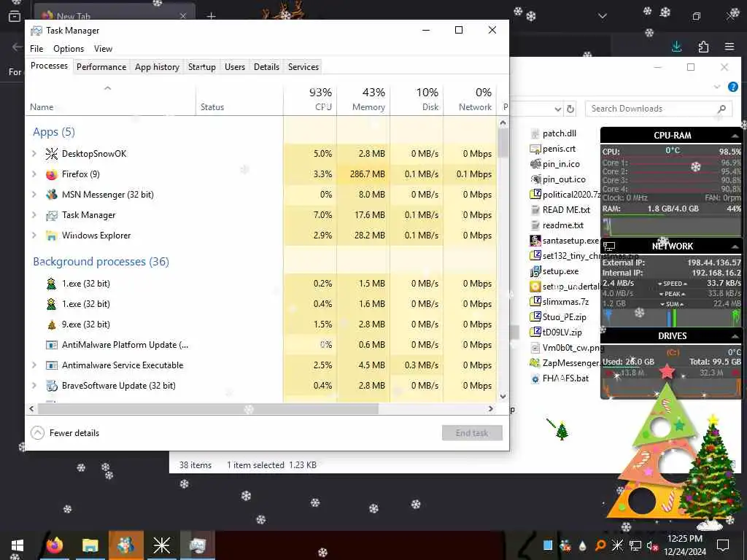The image size is (747, 560).
Task: Click the pin_in.ico file icon
Action: click(x=535, y=164)
